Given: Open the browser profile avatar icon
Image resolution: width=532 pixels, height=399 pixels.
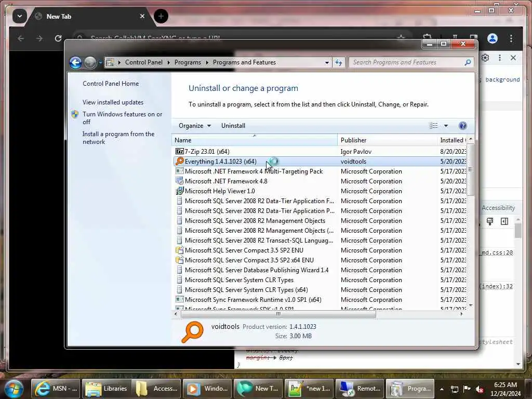Looking at the screenshot, I should pyautogui.click(x=493, y=38).
